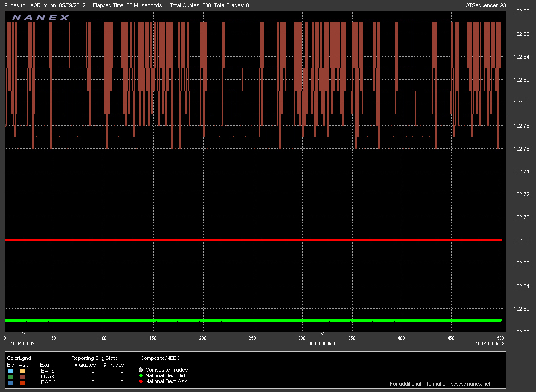Click the timestamp label ending with >
Screen dimensions: 536x392
490,344
